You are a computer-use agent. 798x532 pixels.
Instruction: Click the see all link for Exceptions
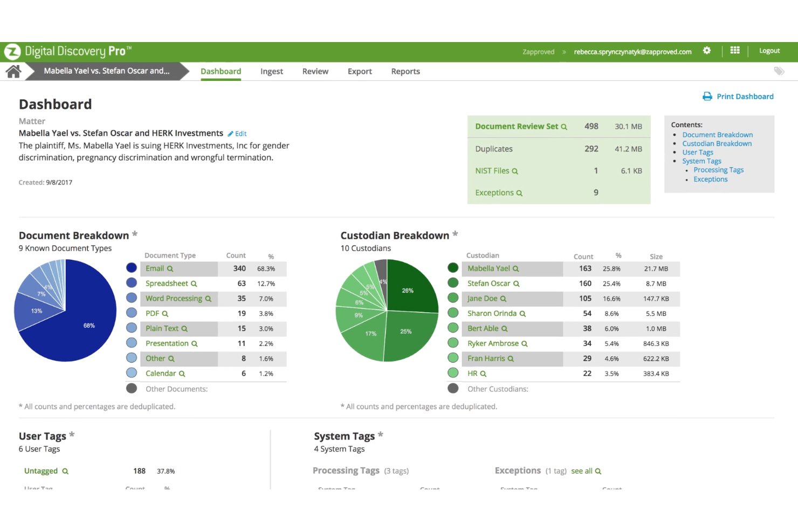point(582,471)
